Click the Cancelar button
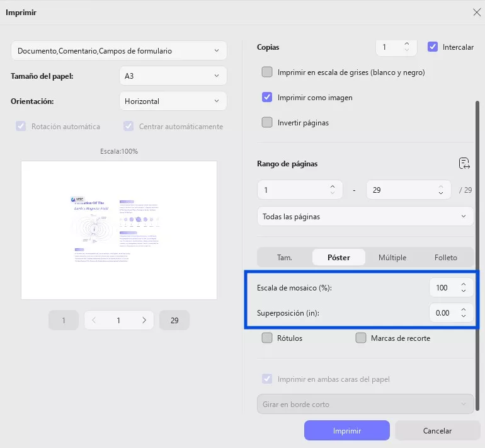This screenshot has width=485, height=448. [x=437, y=431]
